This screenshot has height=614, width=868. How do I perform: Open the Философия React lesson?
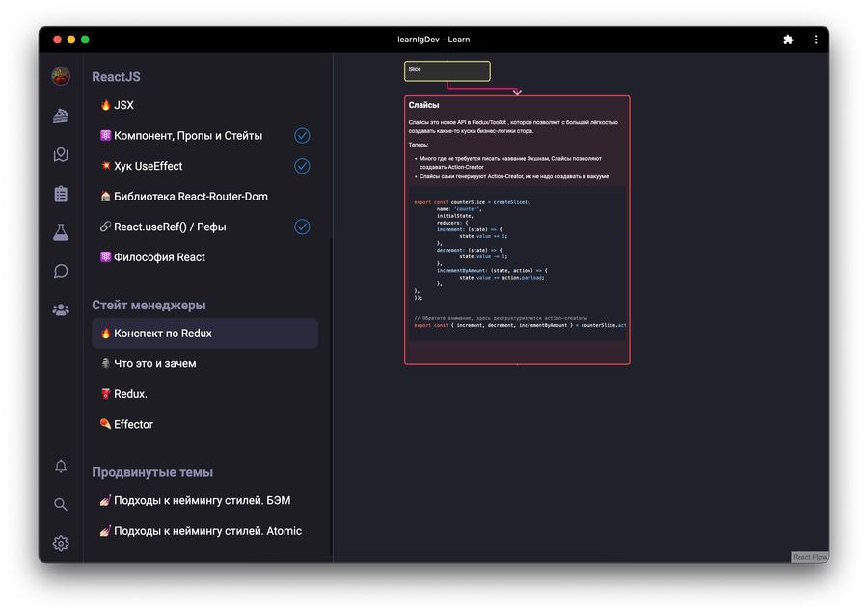[x=204, y=257]
